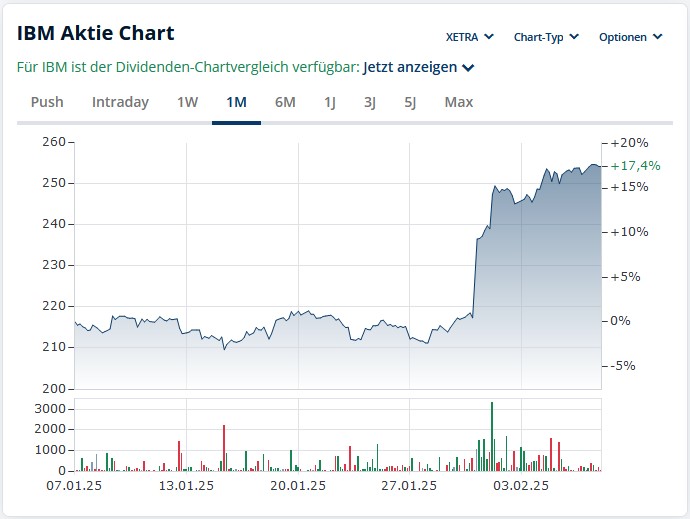Open the Optionen dropdown menu

point(630,37)
